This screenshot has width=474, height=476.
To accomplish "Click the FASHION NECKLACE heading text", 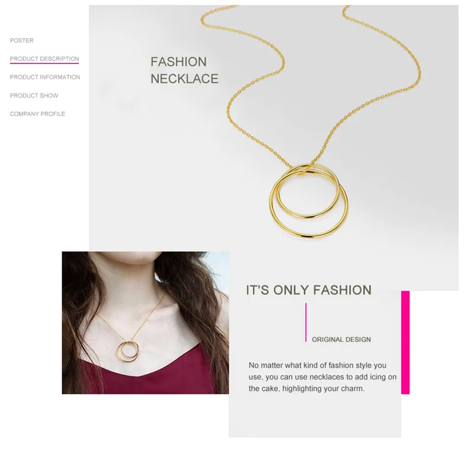I will [184, 70].
